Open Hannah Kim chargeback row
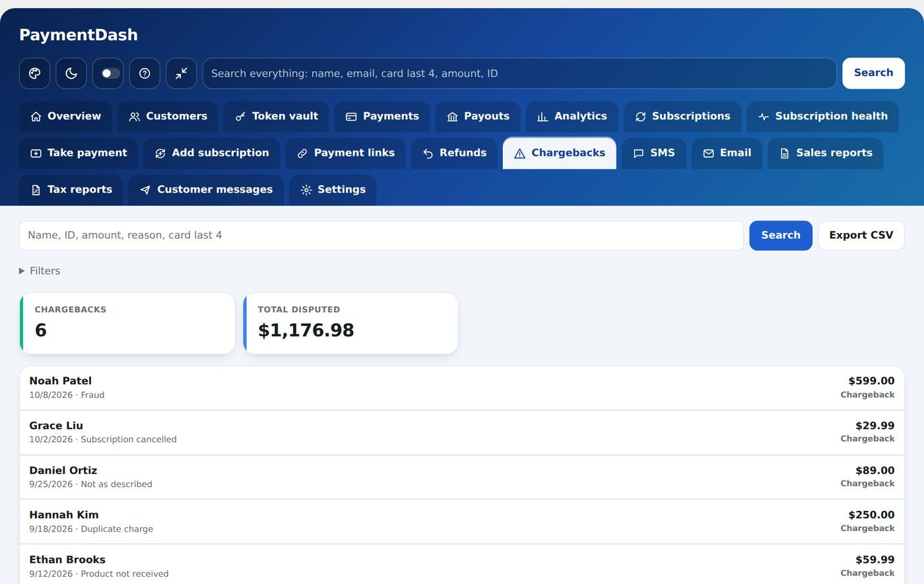924x584 pixels. pos(462,521)
